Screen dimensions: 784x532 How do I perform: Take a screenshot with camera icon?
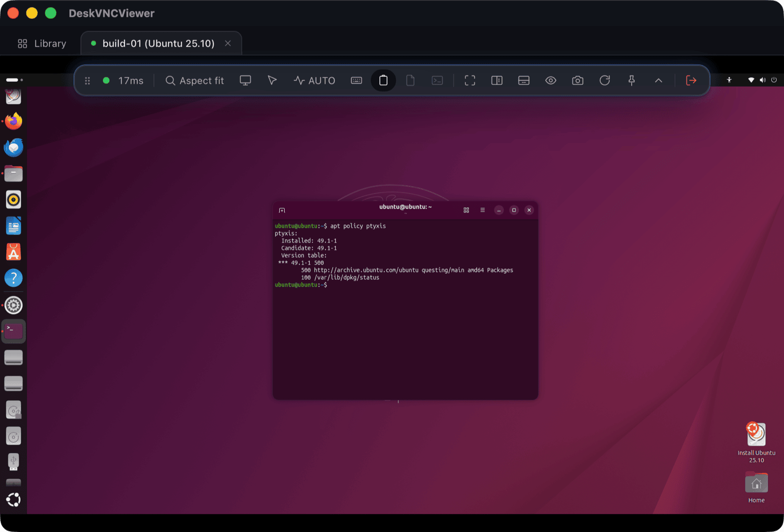click(578, 80)
